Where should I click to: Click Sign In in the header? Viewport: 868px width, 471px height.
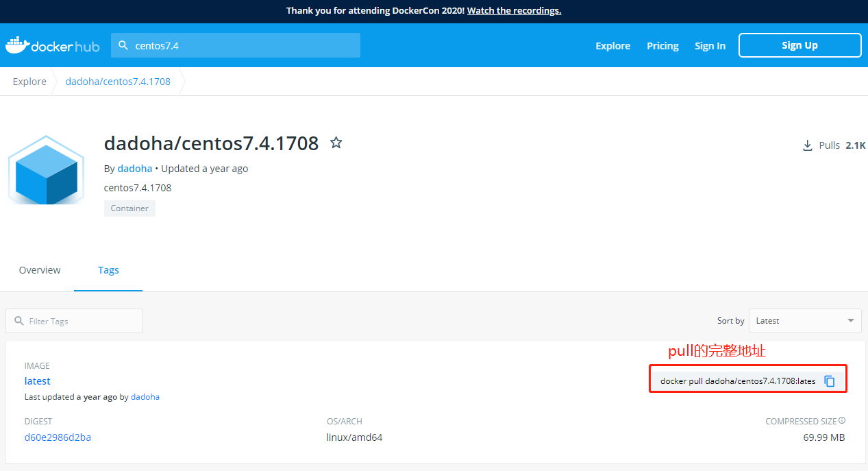[710, 46]
